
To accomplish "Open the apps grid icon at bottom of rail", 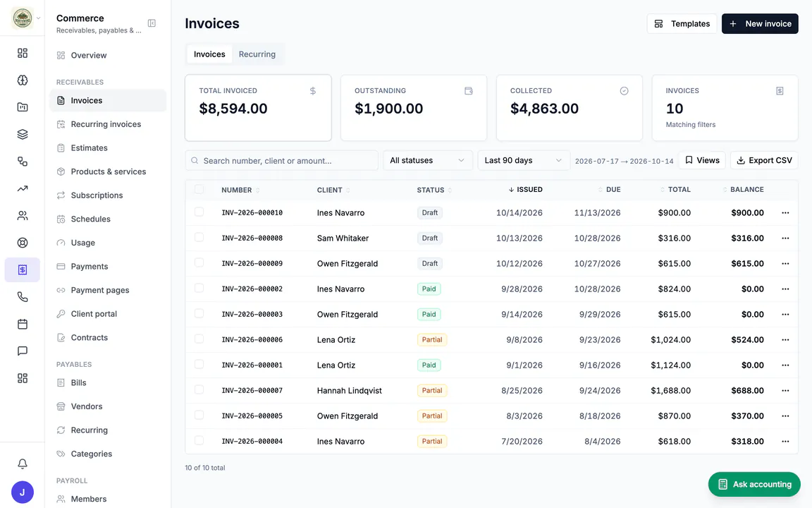I will pyautogui.click(x=23, y=378).
